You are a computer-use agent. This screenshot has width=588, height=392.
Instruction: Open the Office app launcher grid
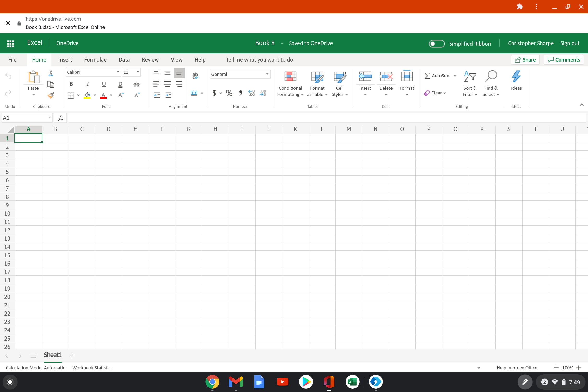pos(10,44)
